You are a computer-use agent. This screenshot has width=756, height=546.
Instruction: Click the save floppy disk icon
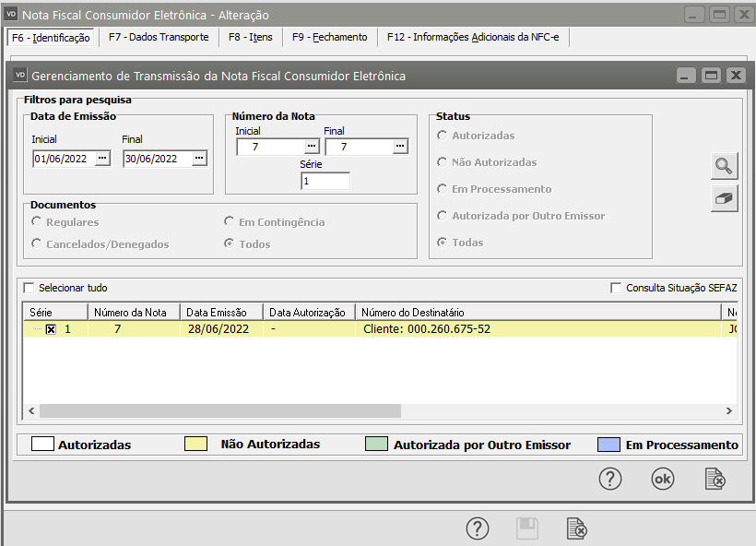[526, 528]
